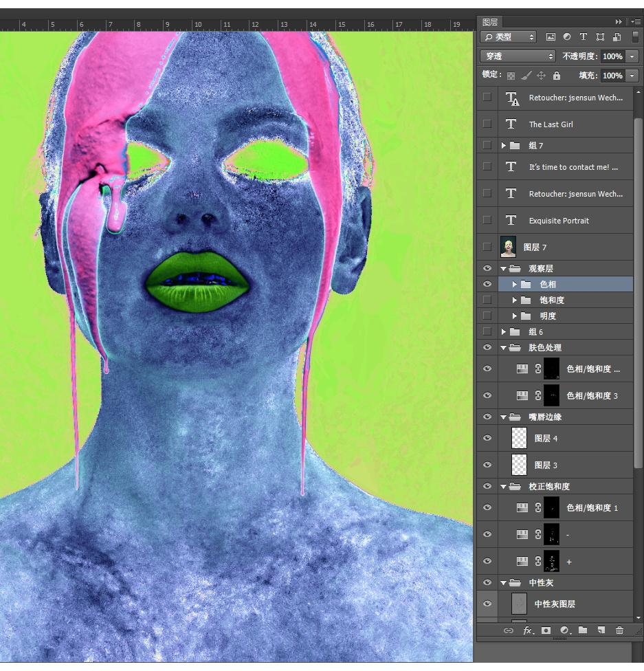This screenshot has width=644, height=671.
Task: Select the 中性灰图层 layer
Action: click(565, 604)
